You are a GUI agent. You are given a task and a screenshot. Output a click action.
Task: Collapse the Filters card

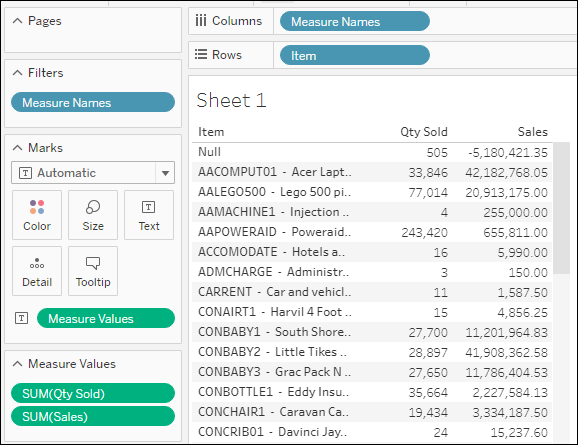tap(17, 73)
